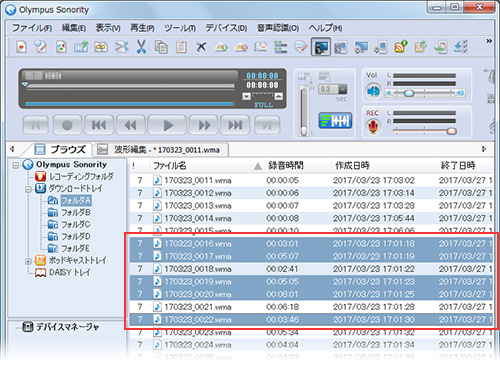The height and width of the screenshot is (365, 500).
Task: Click the tab scroll right arrow
Action: click(x=484, y=149)
